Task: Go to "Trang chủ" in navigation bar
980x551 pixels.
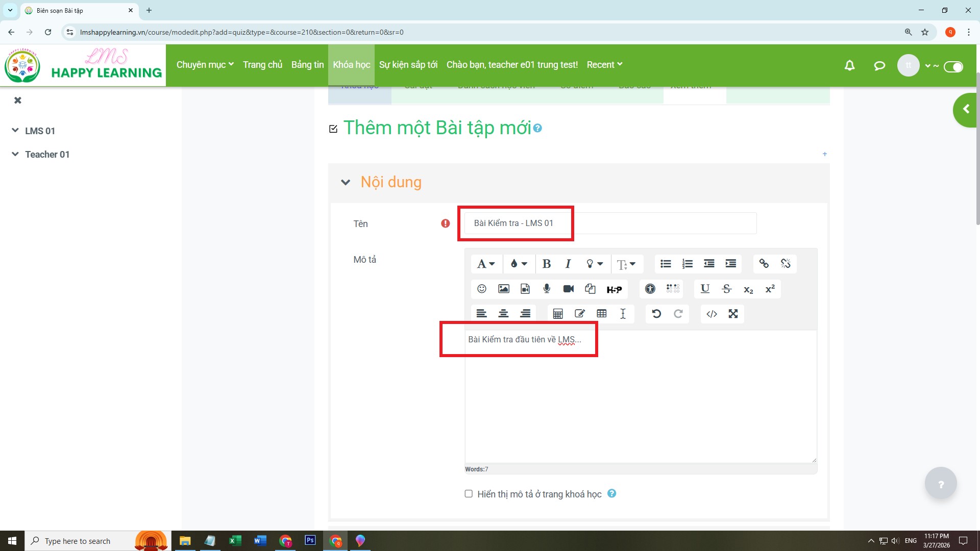Action: click(262, 65)
